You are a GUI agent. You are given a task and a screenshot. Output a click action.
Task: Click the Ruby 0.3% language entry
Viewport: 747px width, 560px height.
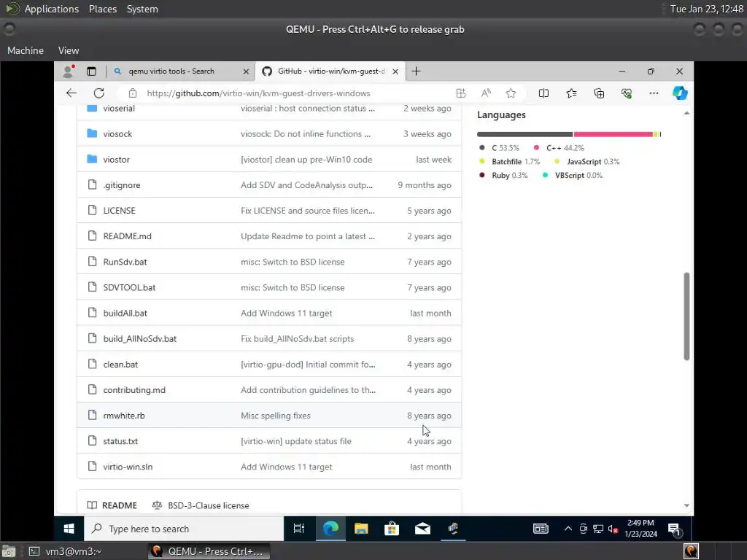(x=503, y=175)
